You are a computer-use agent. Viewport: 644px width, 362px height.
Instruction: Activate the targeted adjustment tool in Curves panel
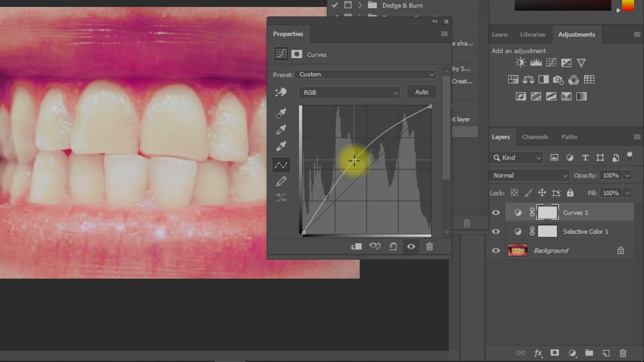click(281, 92)
